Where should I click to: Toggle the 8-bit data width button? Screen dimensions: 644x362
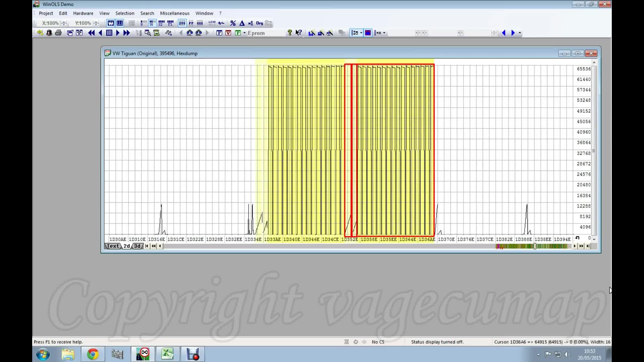point(143,23)
